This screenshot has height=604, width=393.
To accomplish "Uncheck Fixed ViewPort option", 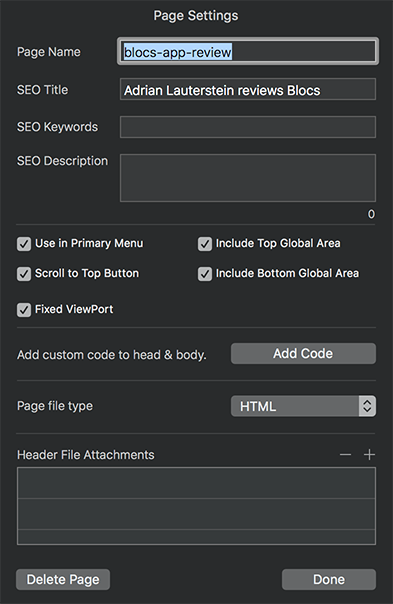I will click(x=24, y=310).
